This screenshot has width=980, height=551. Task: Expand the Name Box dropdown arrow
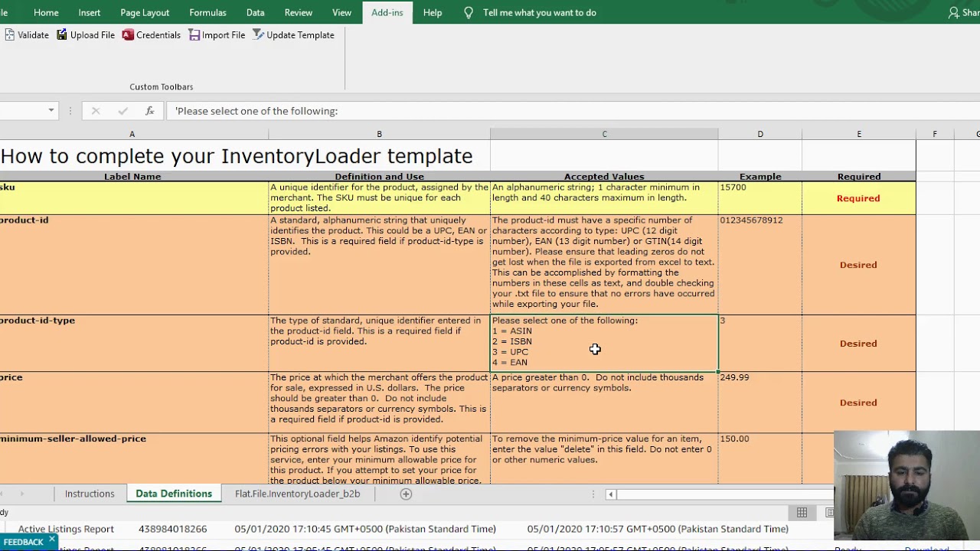click(51, 111)
